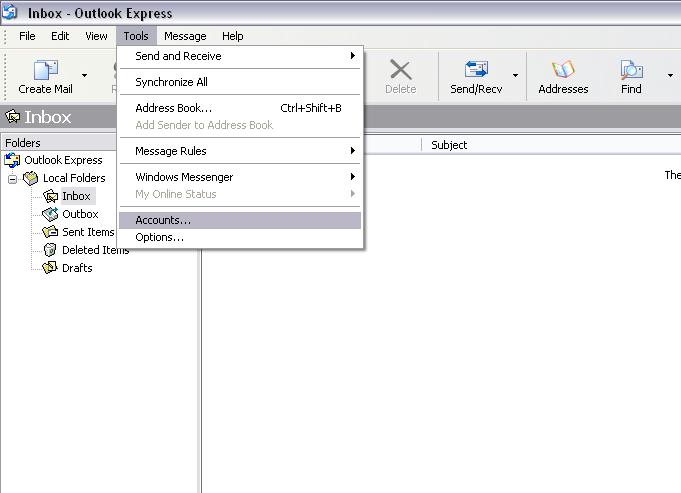The width and height of the screenshot is (681, 493).
Task: Select the Inbox folder icon in tree
Action: coord(50,196)
